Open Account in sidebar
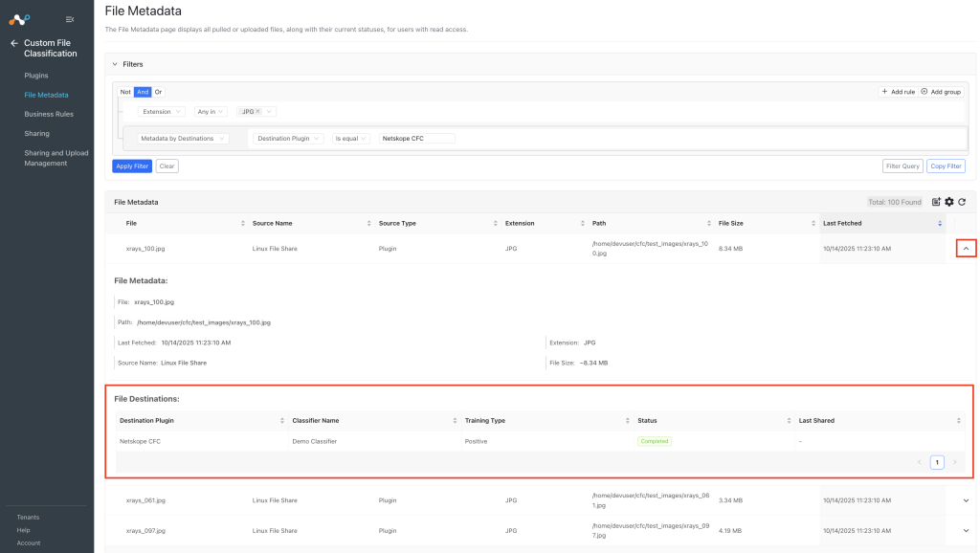980x553 pixels. pos(29,543)
